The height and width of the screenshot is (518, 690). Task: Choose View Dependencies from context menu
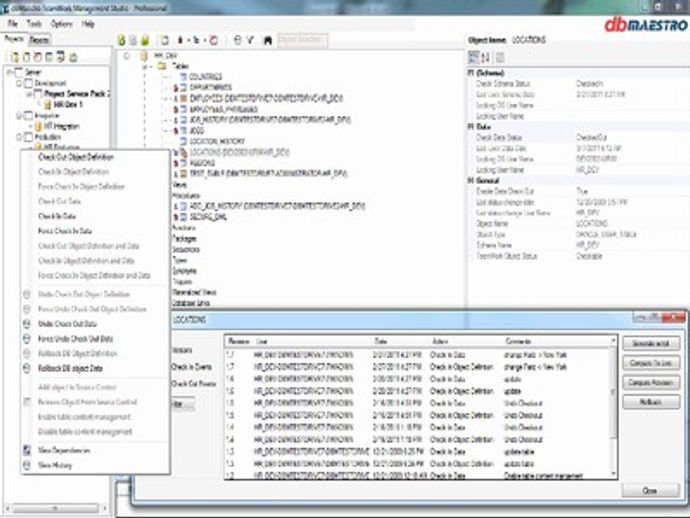click(x=95, y=450)
